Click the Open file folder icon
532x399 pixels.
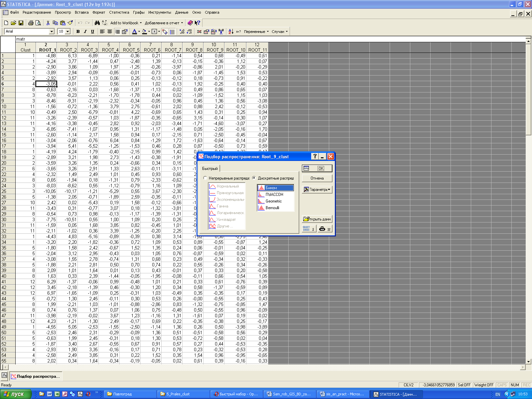pyautogui.click(x=13, y=23)
